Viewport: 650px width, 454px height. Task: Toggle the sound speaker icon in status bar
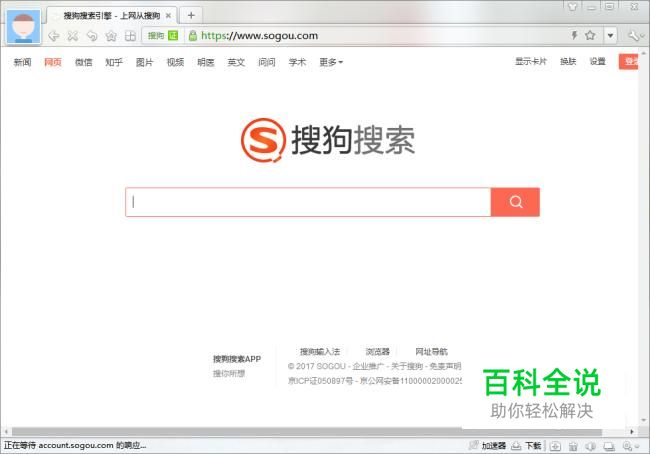591,446
